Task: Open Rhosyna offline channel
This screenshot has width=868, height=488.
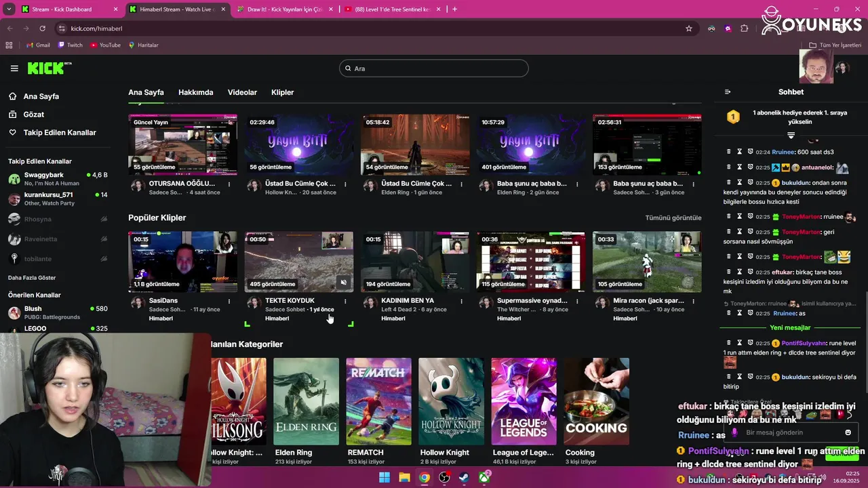Action: click(58, 220)
